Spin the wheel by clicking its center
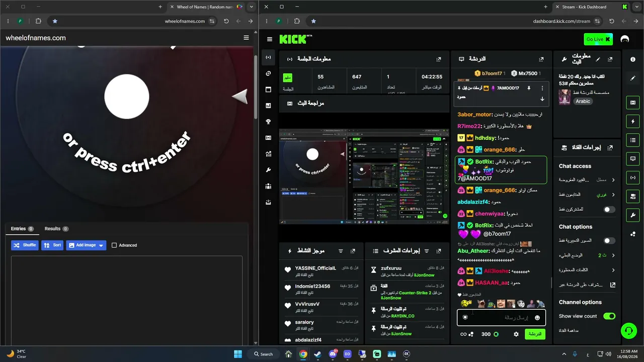This screenshot has height=362, width=644. click(127, 97)
